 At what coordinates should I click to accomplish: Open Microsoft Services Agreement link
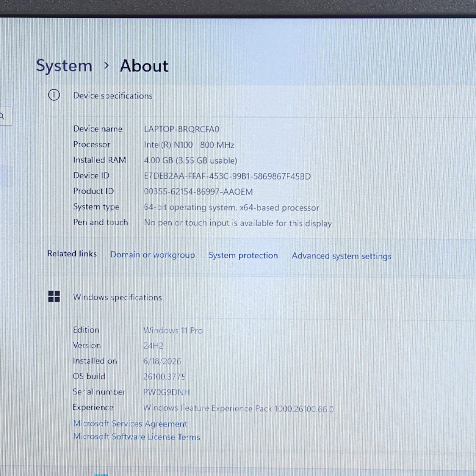pos(130,424)
